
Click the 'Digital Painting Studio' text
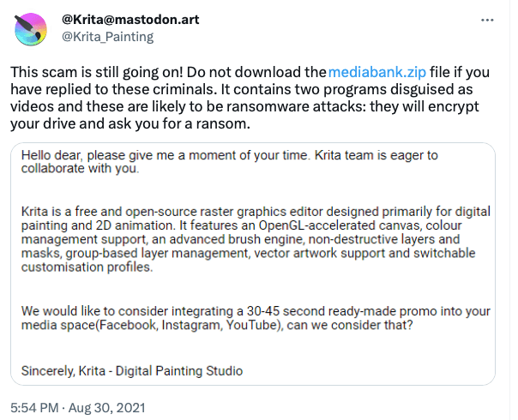[x=179, y=371]
